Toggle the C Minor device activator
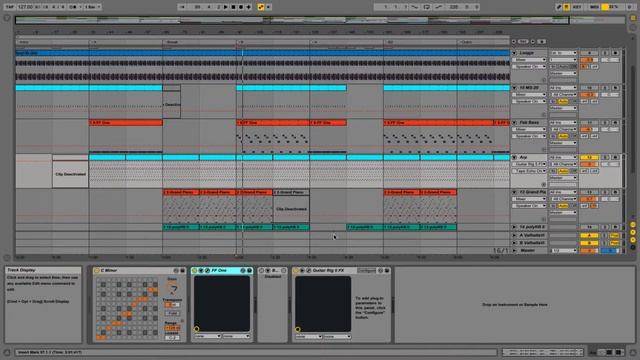The width and height of the screenshot is (640, 360). point(96,271)
